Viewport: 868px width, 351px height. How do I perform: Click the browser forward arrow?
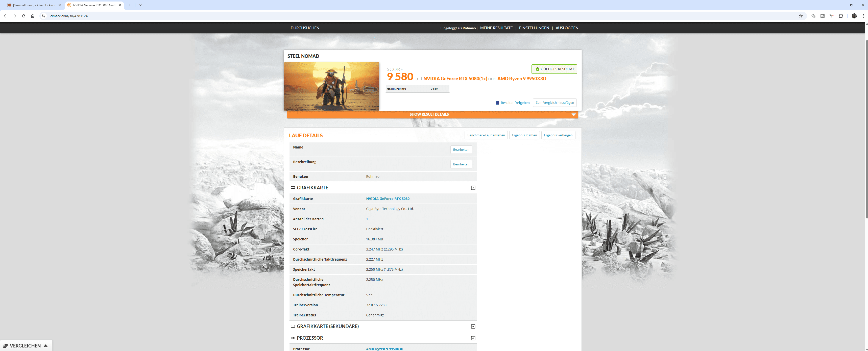(x=14, y=16)
